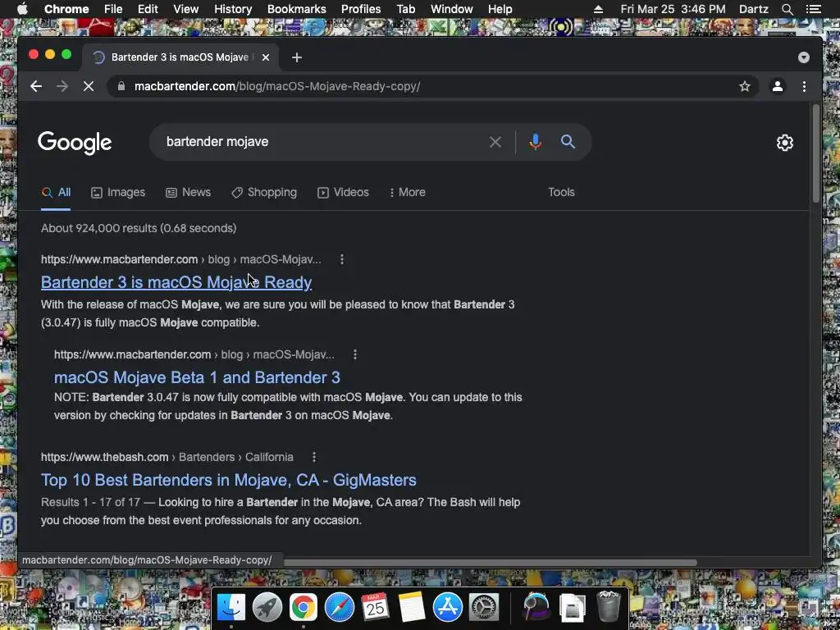Click the forward navigation arrow
Viewport: 840px width, 630px height.
pyautogui.click(x=62, y=86)
